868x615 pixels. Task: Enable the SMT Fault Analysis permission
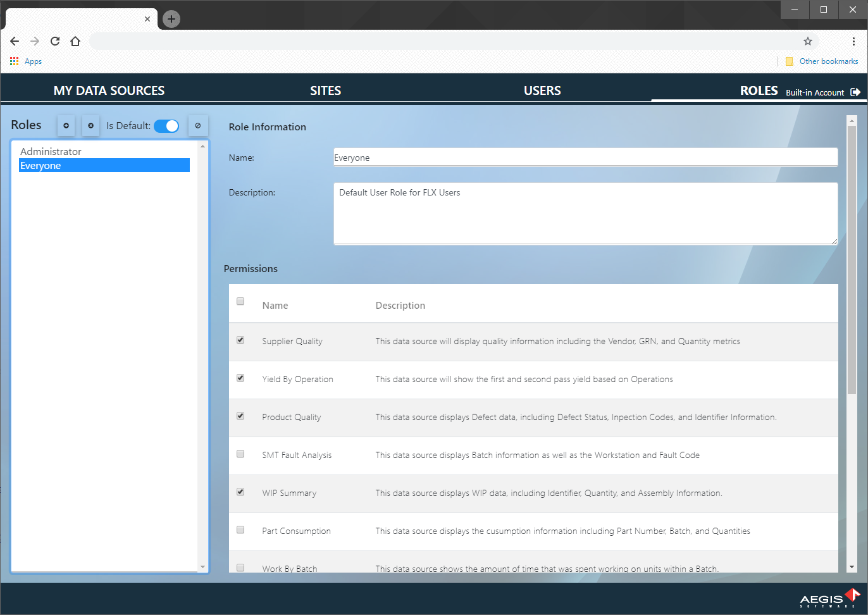[x=240, y=454]
